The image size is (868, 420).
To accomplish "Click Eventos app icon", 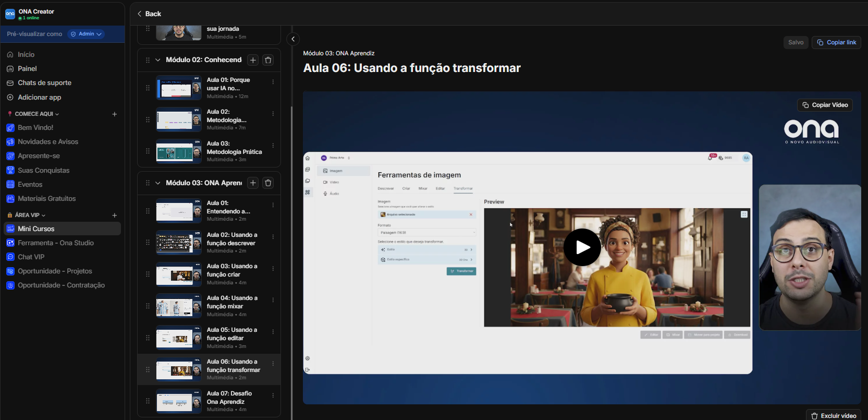I will (10, 184).
